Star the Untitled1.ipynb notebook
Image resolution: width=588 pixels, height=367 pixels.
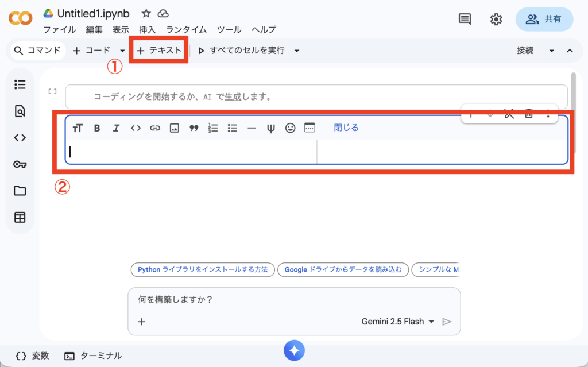pos(146,14)
